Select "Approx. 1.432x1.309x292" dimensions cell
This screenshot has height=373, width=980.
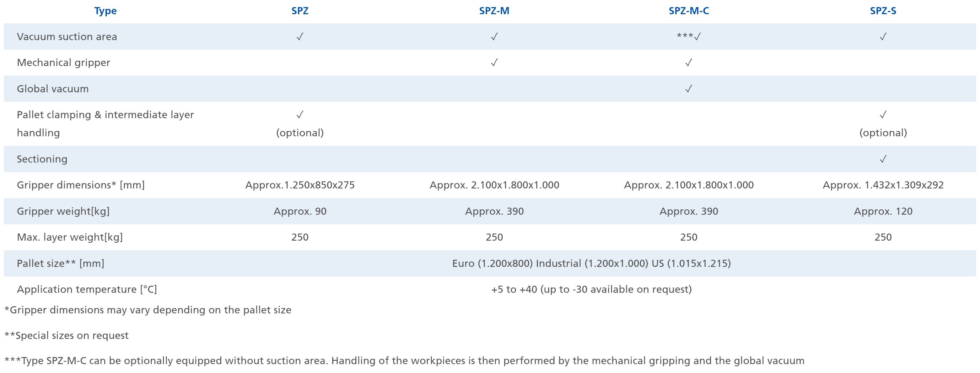click(883, 185)
